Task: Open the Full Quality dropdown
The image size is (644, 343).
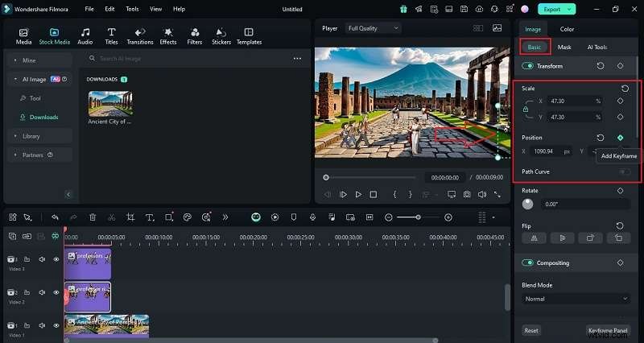Action: pyautogui.click(x=373, y=28)
